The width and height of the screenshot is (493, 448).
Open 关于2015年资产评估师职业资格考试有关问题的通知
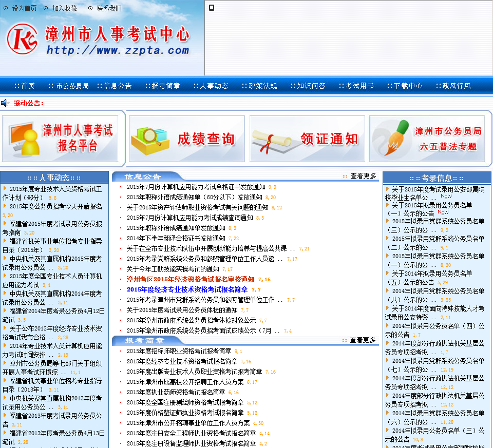197,207
